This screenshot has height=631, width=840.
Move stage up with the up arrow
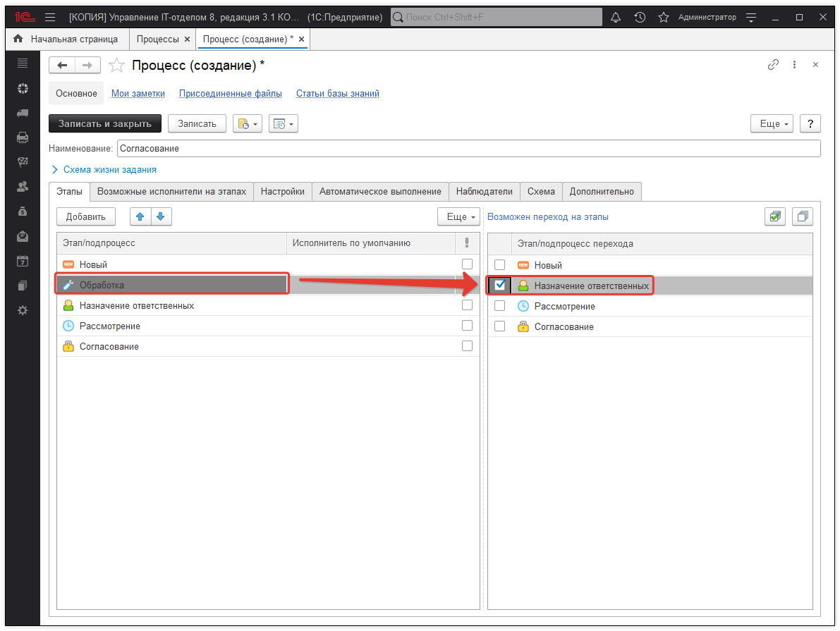click(140, 216)
